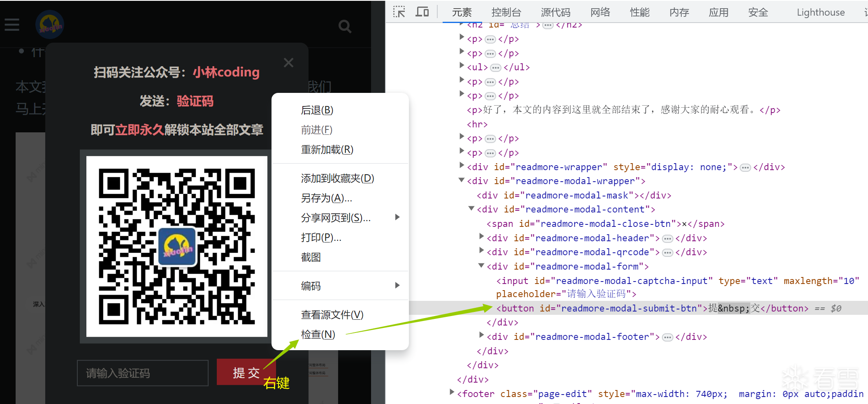Switch to the 性能 tab
Viewport: 868px width, 404px height.
(639, 12)
